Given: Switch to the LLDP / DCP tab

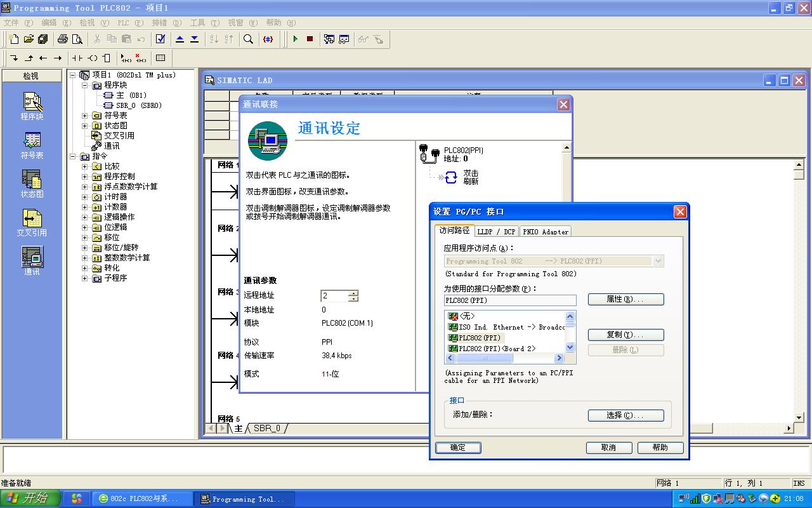Looking at the screenshot, I should coord(497,232).
